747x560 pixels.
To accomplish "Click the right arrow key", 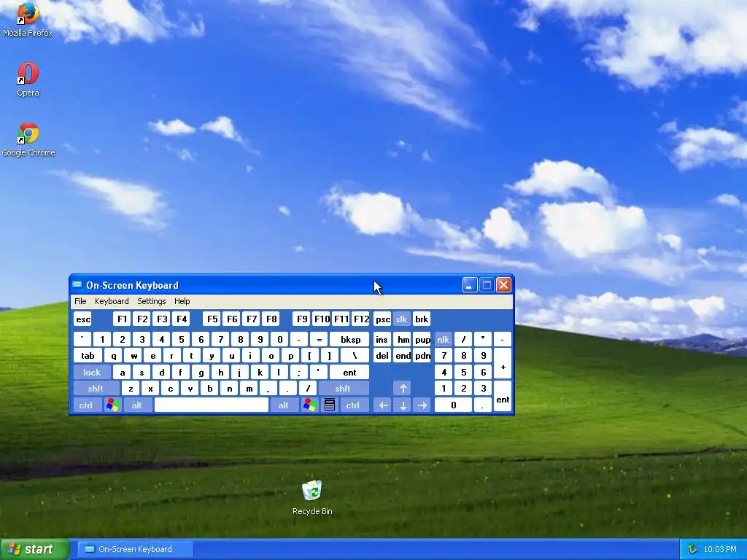I will click(x=422, y=405).
